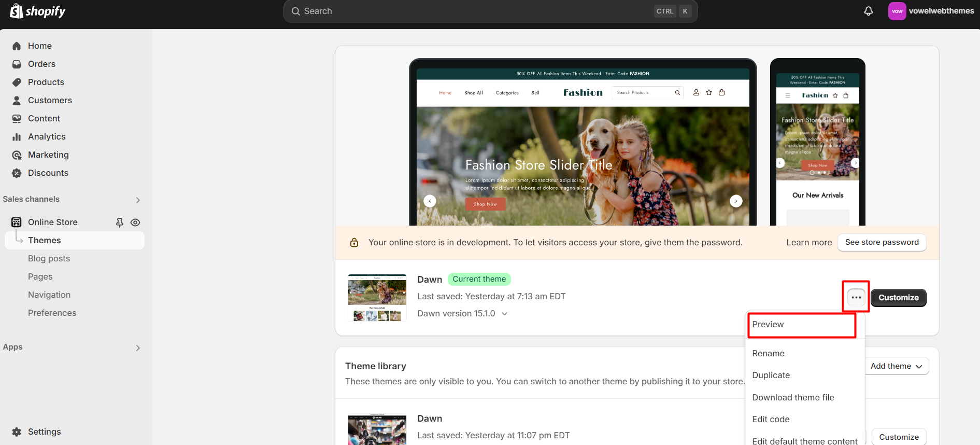Click the Analytics bar chart icon

(17, 137)
